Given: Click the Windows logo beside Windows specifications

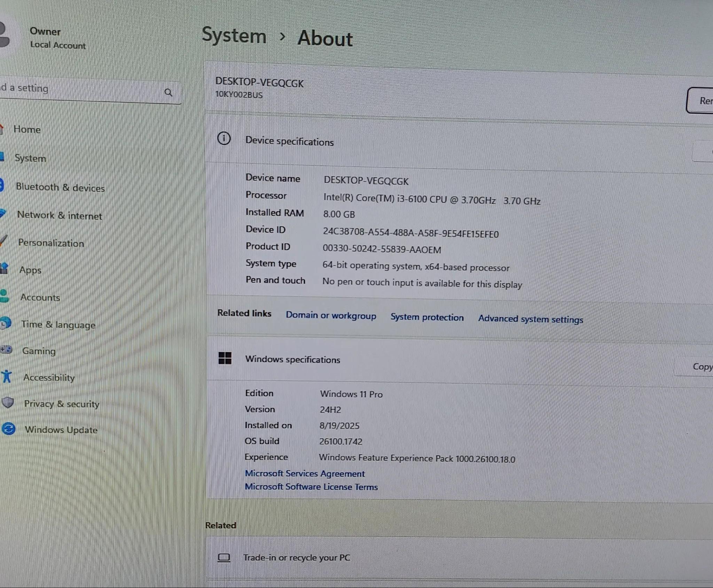Looking at the screenshot, I should (x=225, y=358).
